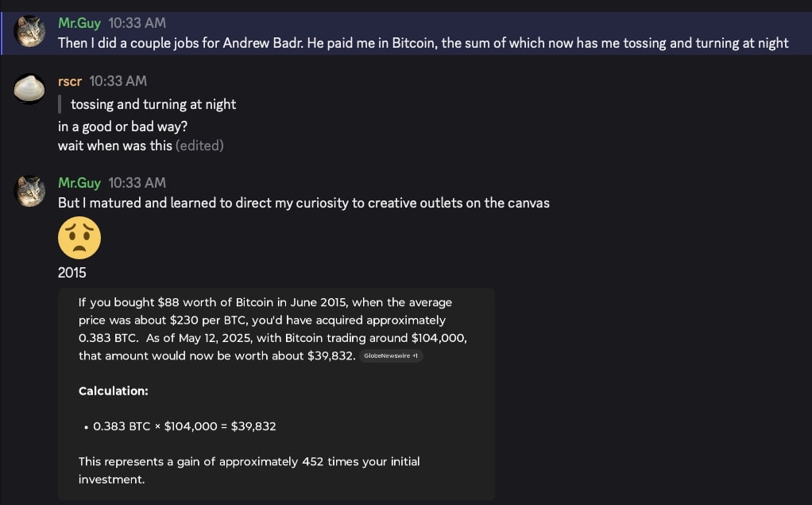812x505 pixels.
Task: Click the "wait when was this" message
Action: click(114, 146)
